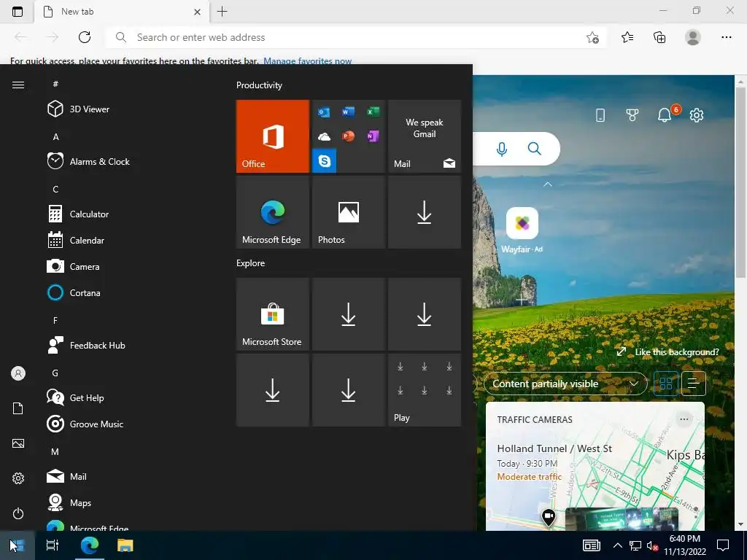Open the Edge Favorites list
Viewport: 747px width, 560px height.
coord(627,37)
